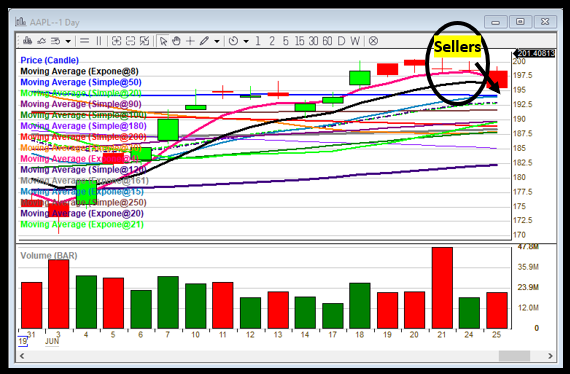Choose the crosshair cursor tool
Image resolution: width=570 pixels, height=374 pixels.
[x=190, y=41]
